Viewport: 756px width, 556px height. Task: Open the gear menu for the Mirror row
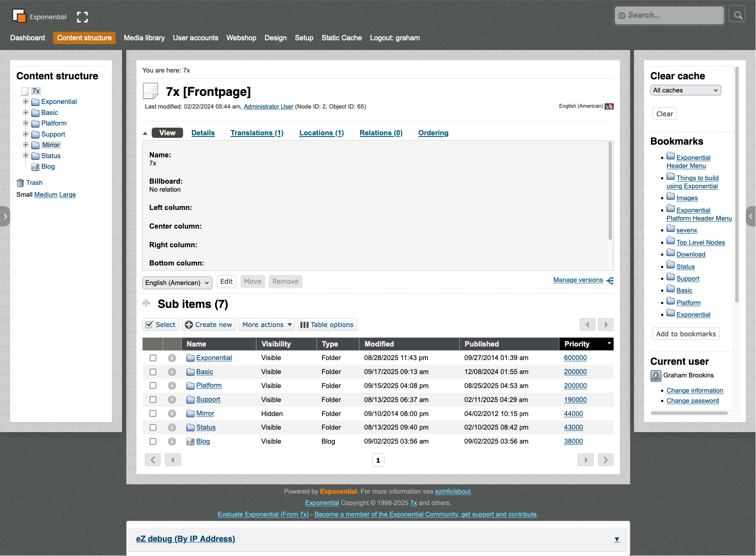(x=172, y=414)
